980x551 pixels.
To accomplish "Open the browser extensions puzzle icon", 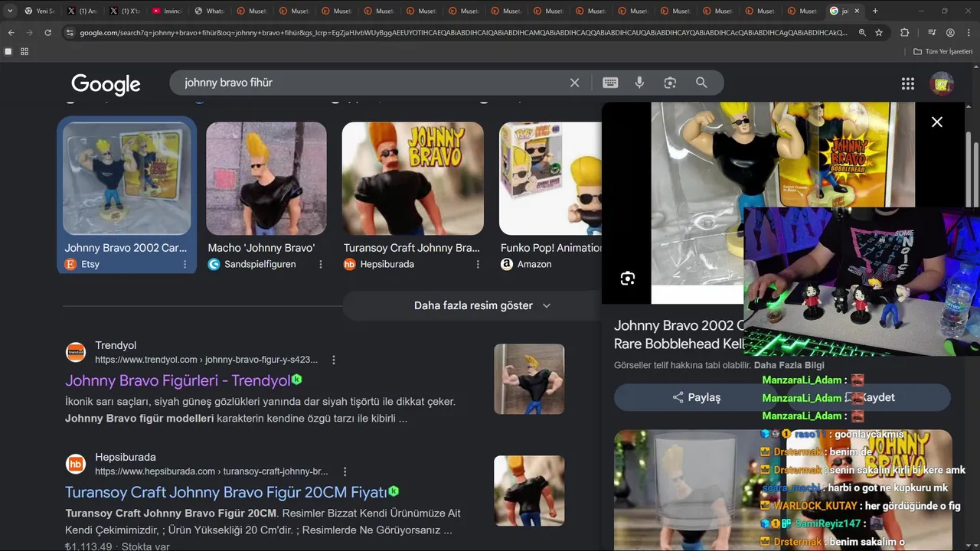I will click(x=905, y=33).
